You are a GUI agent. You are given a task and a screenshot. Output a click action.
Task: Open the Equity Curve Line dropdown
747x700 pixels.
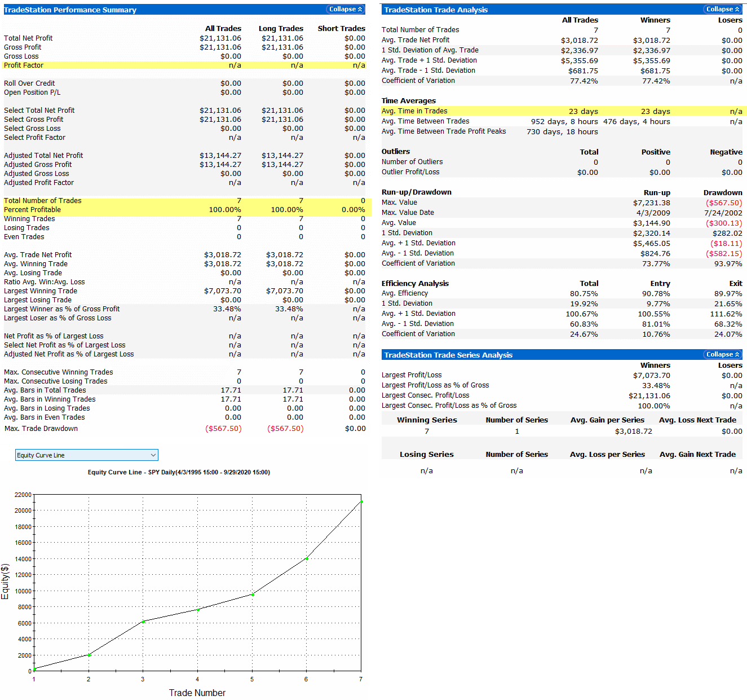click(86, 455)
